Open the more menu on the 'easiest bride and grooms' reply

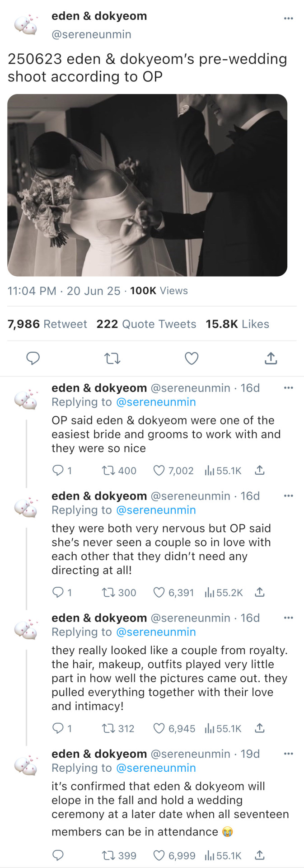tap(288, 388)
